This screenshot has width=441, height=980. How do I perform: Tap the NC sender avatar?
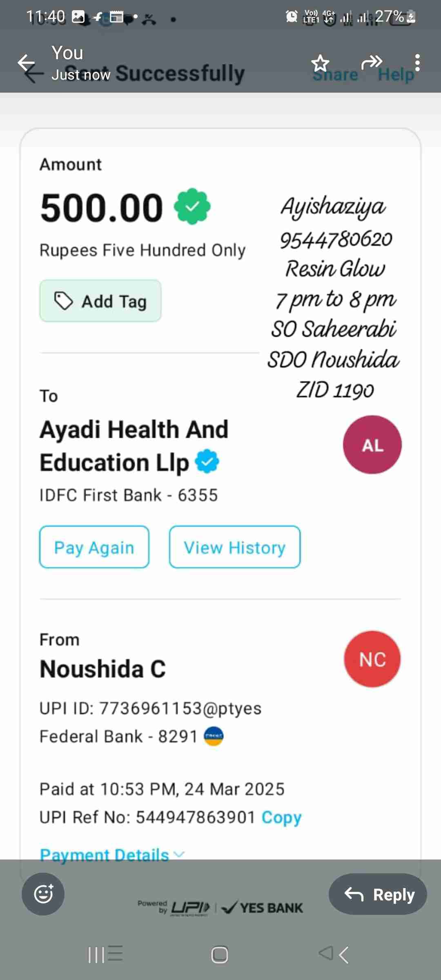pos(372,659)
